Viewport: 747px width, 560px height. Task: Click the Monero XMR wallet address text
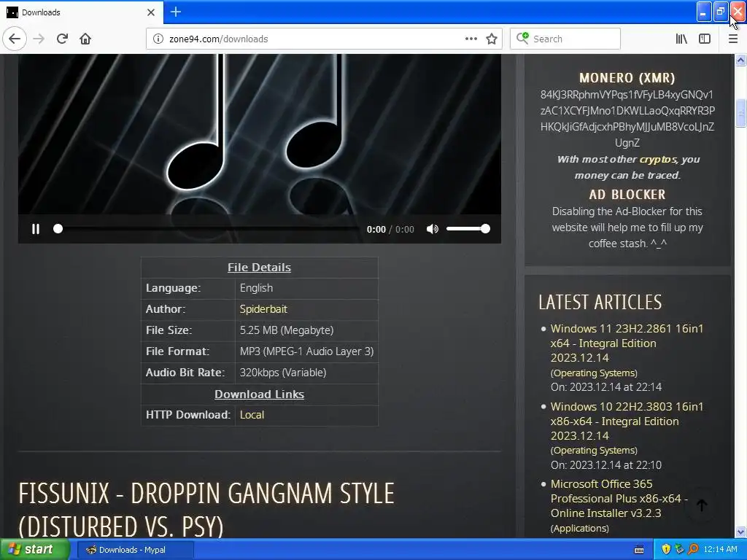[x=627, y=119]
